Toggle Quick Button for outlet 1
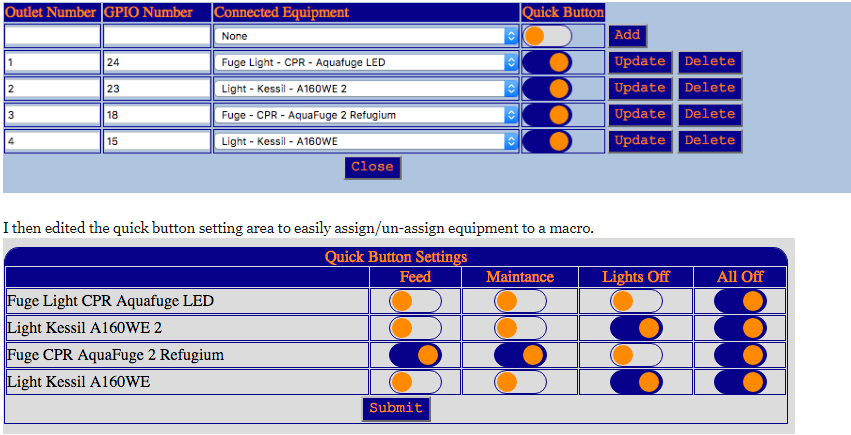The width and height of the screenshot is (851, 435). [547, 62]
